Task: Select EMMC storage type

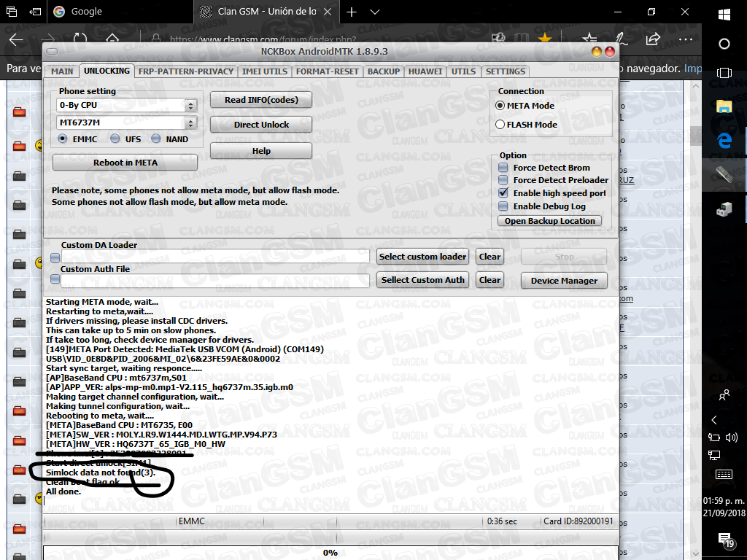Action: pos(63,139)
